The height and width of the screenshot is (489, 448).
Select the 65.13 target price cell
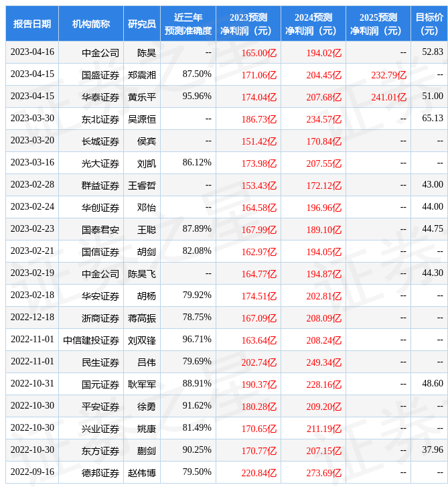[x=433, y=119]
